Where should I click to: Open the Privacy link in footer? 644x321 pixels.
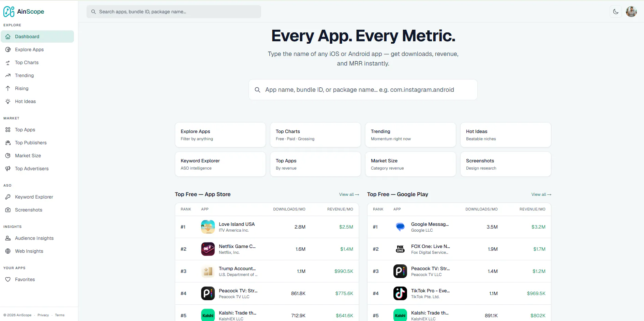(x=43, y=315)
